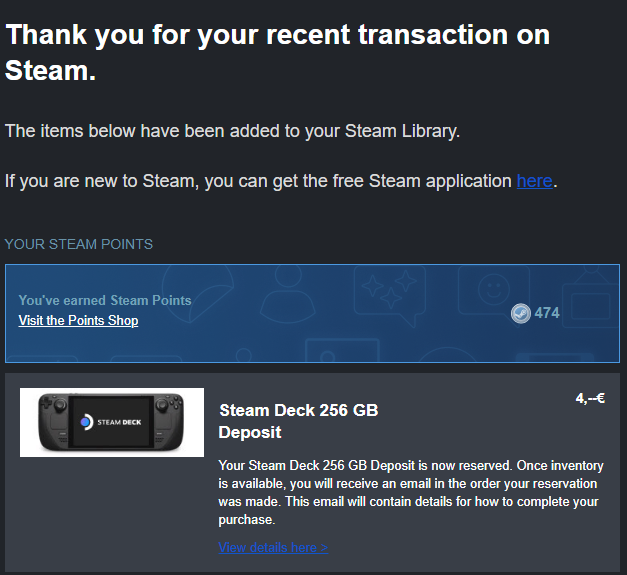Click the "YOUR STEAM POINTS" section heading
The width and height of the screenshot is (627, 575).
coord(79,244)
